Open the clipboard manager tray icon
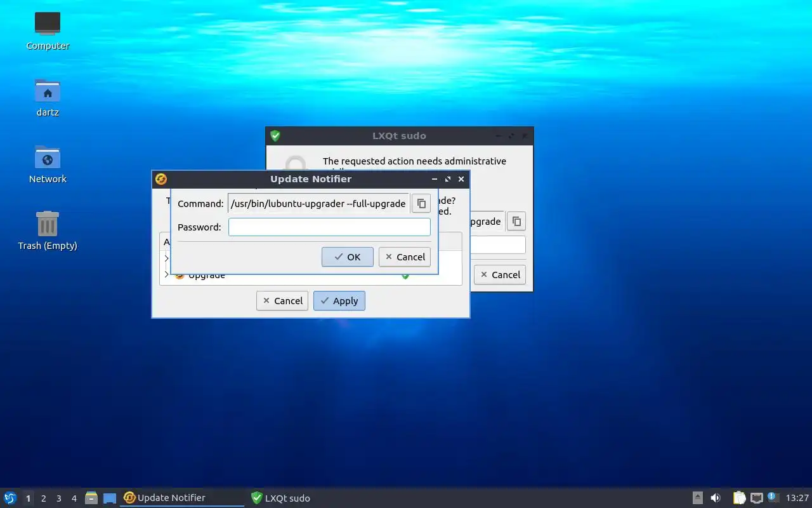812x508 pixels. 739,498
